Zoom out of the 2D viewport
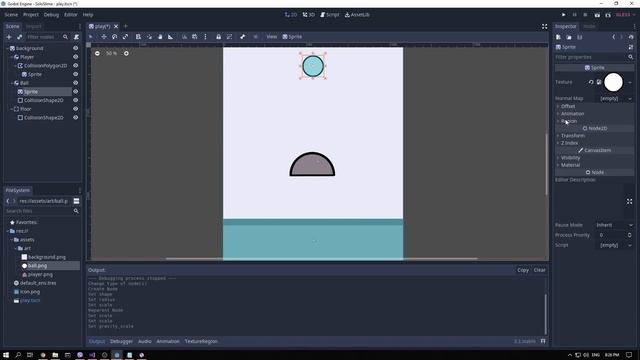This screenshot has height=360, width=640. tap(97, 53)
